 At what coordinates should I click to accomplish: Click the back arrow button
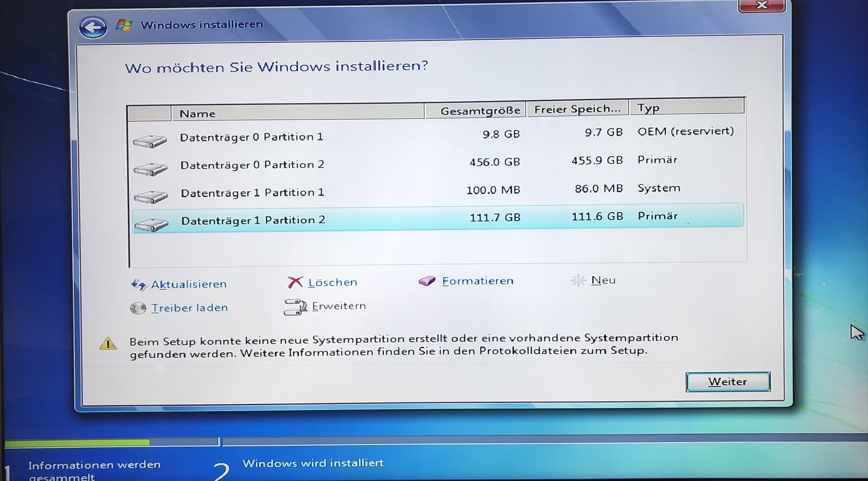(x=93, y=28)
